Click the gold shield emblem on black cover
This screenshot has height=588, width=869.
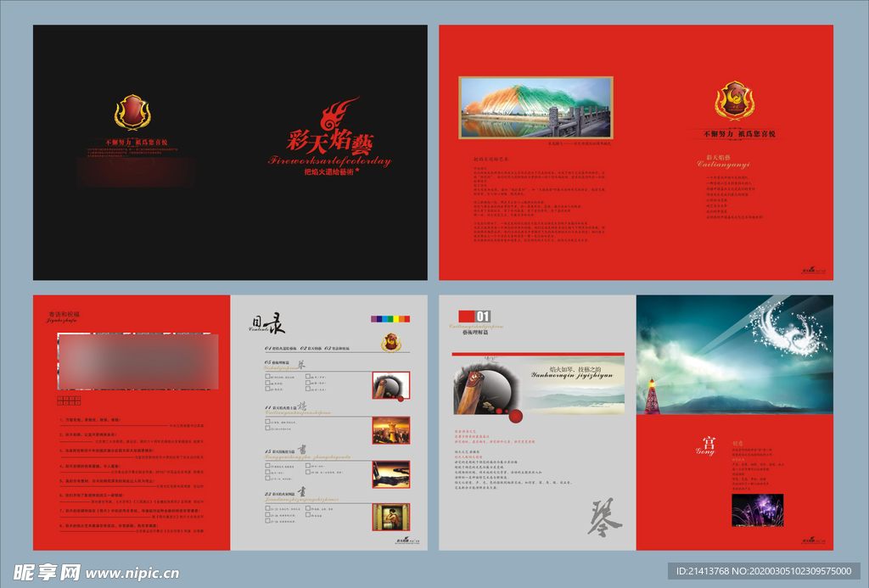pos(132,113)
